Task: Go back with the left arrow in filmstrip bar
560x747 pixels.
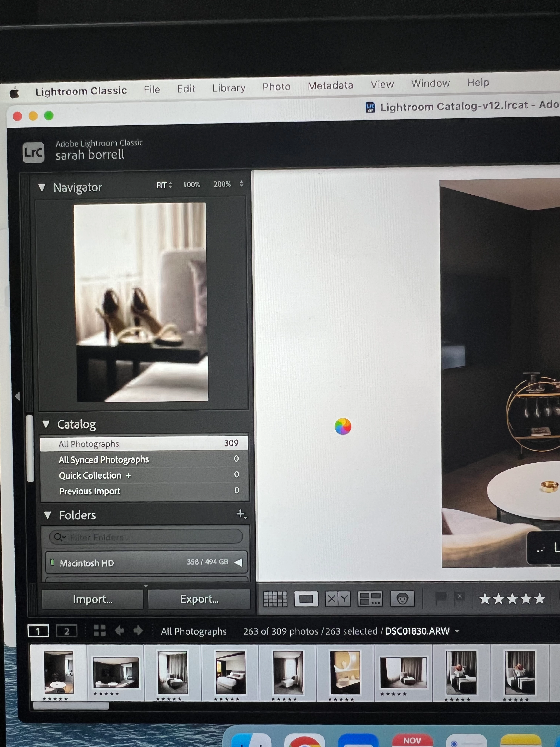Action: coord(119,630)
